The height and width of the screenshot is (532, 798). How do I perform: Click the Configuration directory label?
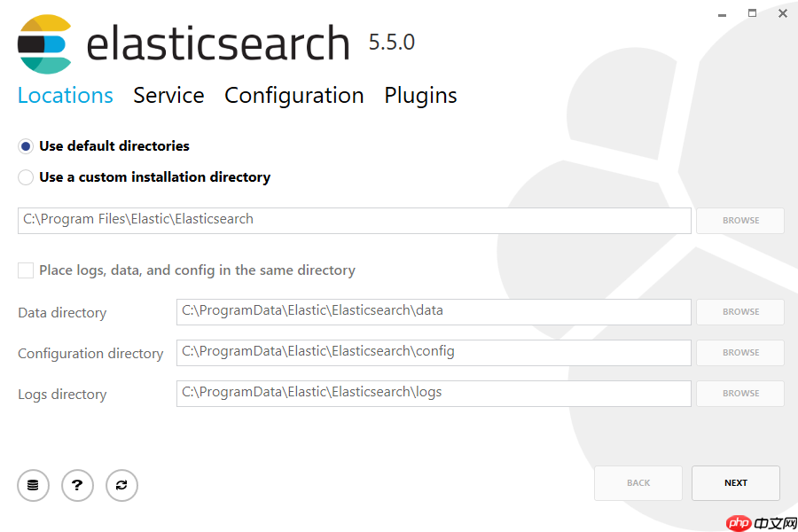tap(90, 353)
